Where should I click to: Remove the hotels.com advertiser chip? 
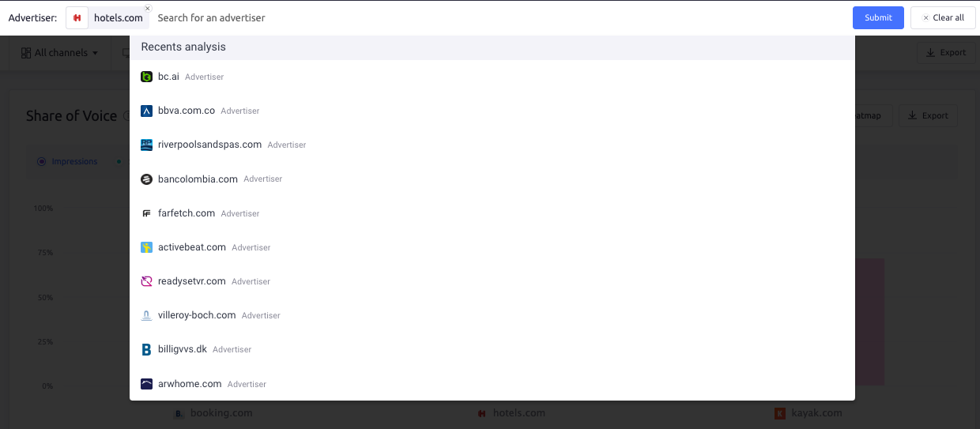click(148, 9)
